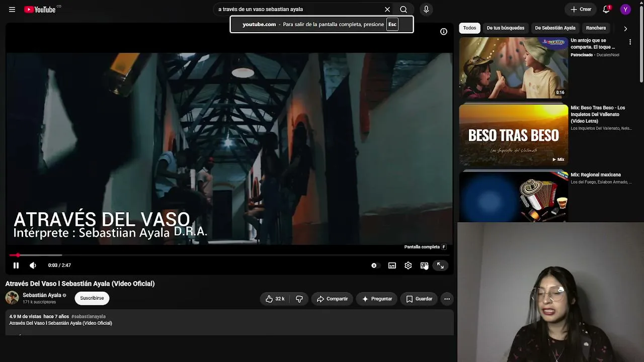Open the sponsored ad video thumbnail
Image resolution: width=644 pixels, height=362 pixels.
(513, 68)
